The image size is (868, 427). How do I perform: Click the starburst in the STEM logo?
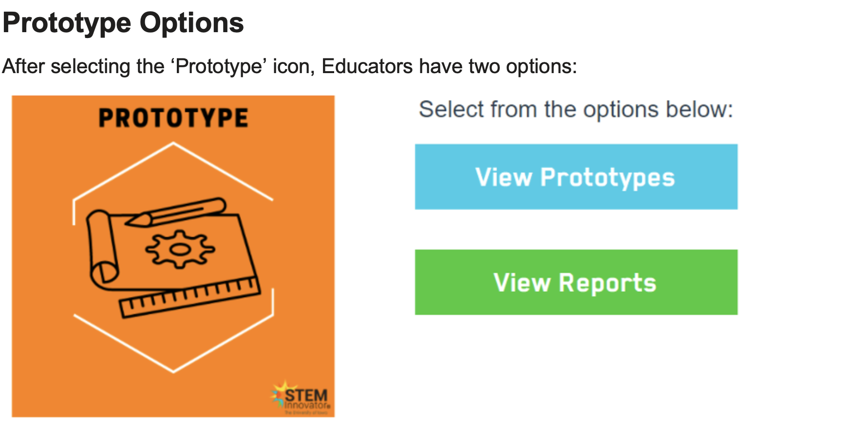click(280, 392)
